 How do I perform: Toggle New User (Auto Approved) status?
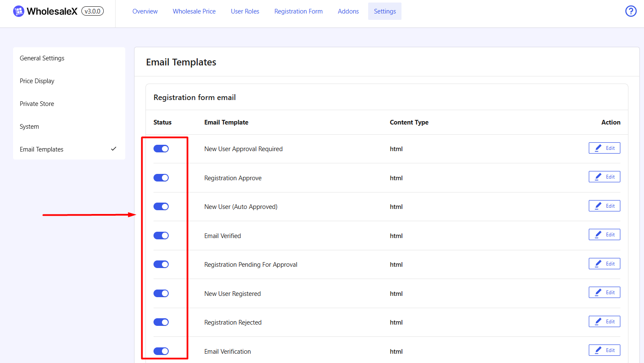(x=161, y=206)
